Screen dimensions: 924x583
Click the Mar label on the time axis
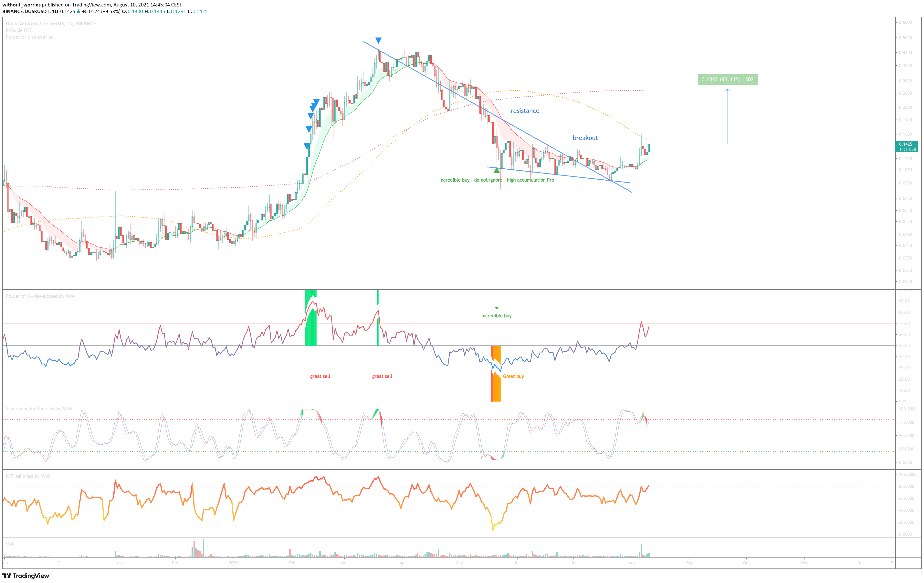[x=344, y=563]
